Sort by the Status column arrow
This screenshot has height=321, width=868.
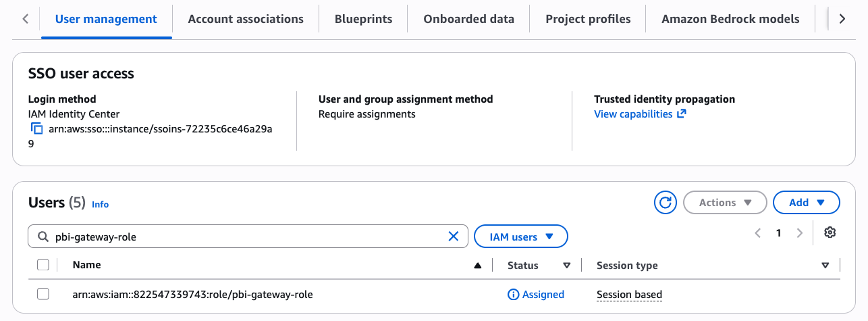click(x=567, y=266)
